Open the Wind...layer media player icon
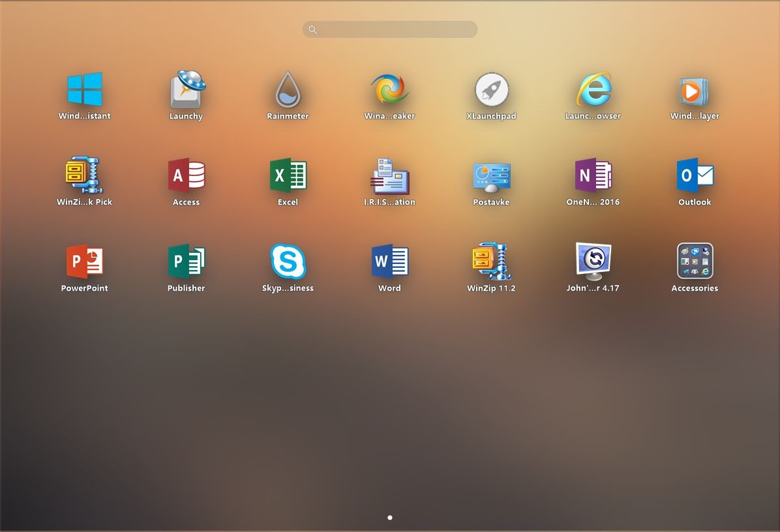780x532 pixels. tap(695, 91)
